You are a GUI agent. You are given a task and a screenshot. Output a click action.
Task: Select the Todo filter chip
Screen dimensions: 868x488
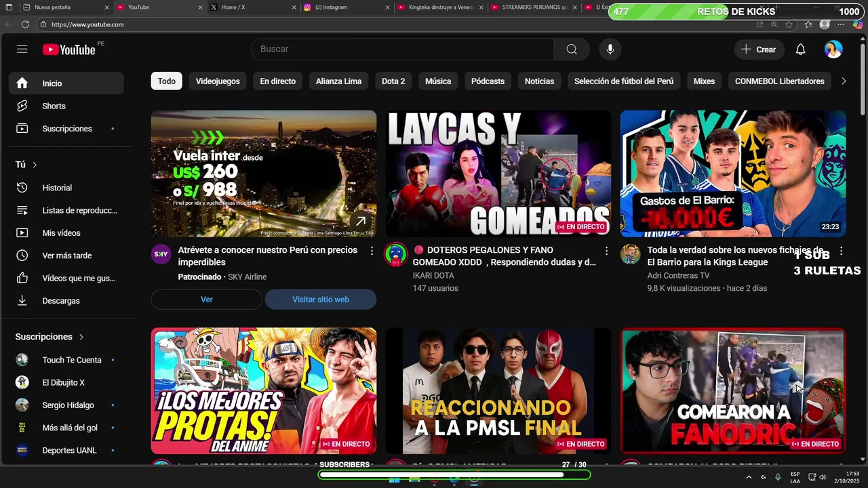[167, 81]
